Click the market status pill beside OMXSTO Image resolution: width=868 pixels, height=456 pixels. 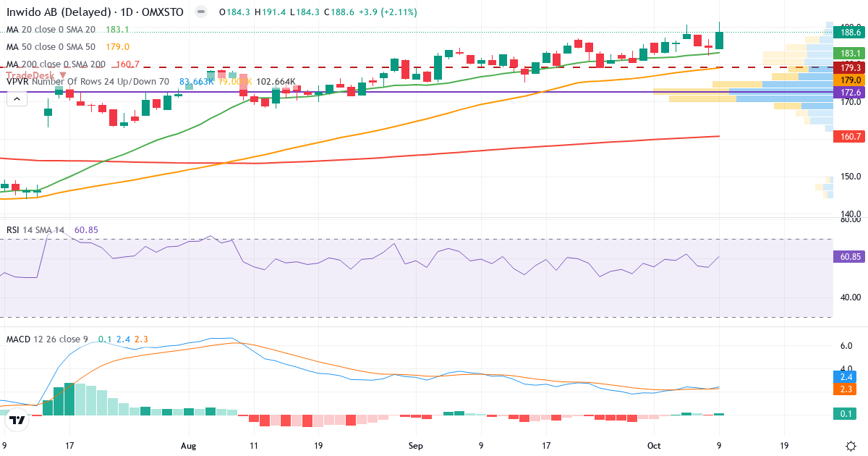point(201,12)
